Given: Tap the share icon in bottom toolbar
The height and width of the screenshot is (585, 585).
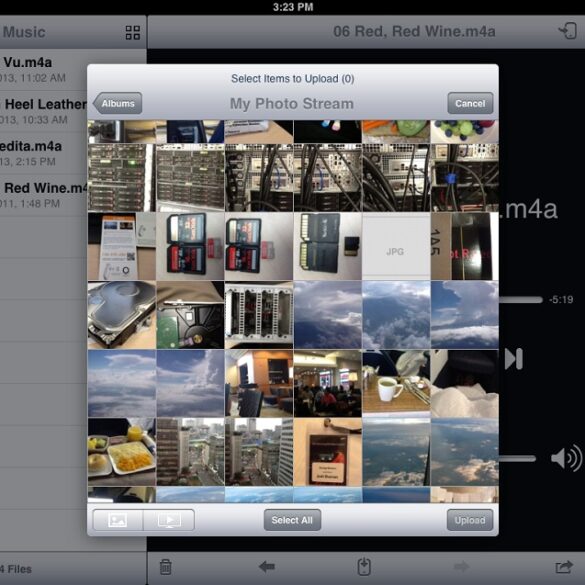Looking at the screenshot, I should 564,567.
